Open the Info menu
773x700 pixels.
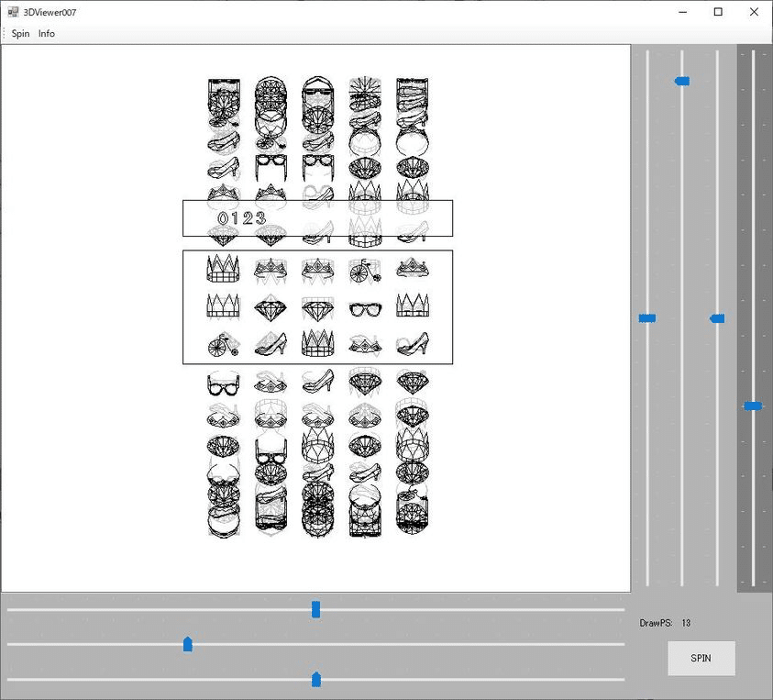(x=47, y=34)
